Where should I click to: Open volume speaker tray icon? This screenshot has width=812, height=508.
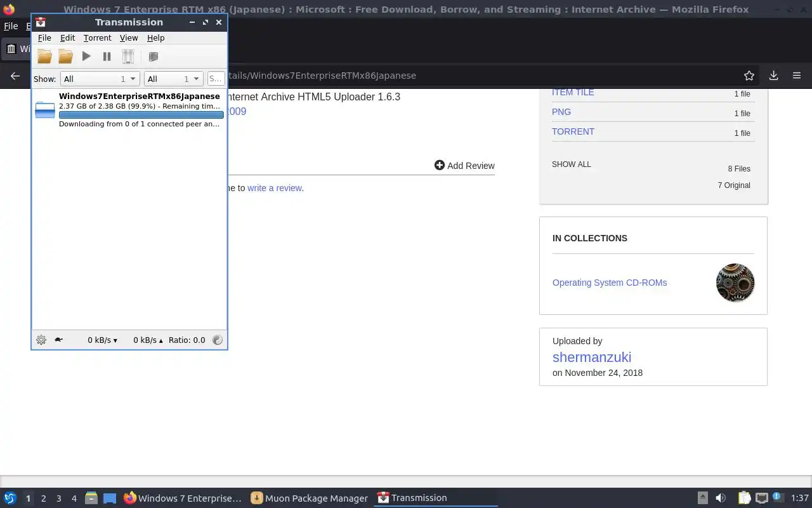(x=720, y=498)
